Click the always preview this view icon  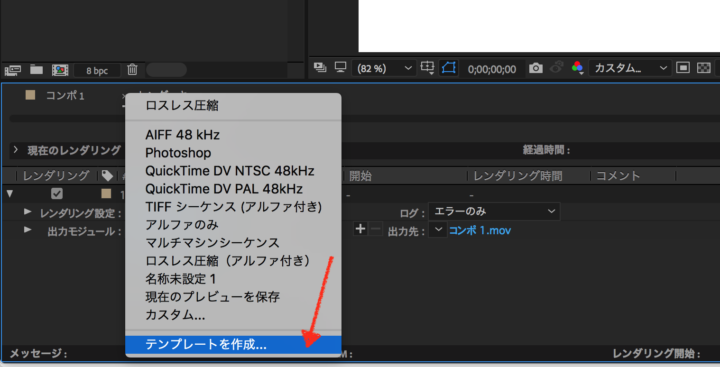[320, 68]
